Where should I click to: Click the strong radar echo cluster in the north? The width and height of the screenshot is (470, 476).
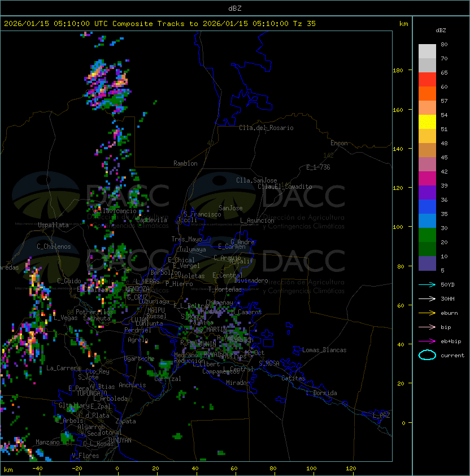pyautogui.click(x=107, y=86)
